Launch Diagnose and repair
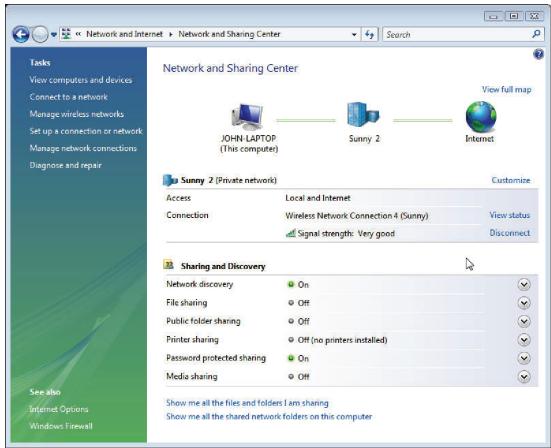551x448 pixels. [x=65, y=165]
